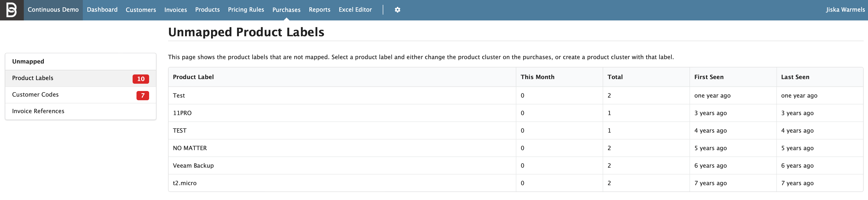
Task: Click the Unmapped sidebar heading
Action: [x=28, y=62]
